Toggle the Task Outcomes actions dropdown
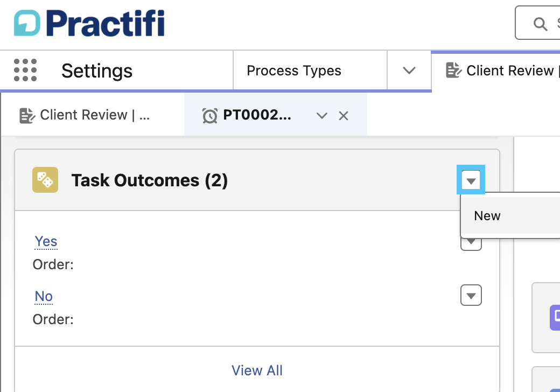 [471, 180]
